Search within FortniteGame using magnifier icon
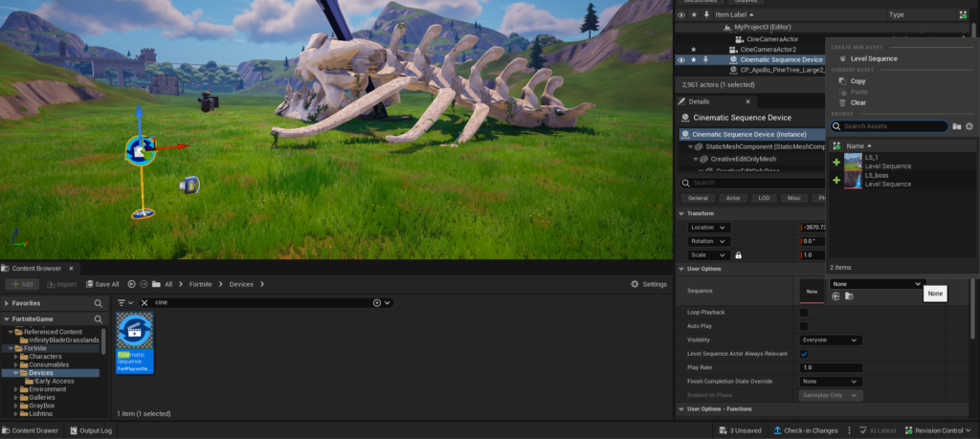980x439 pixels. tap(99, 318)
